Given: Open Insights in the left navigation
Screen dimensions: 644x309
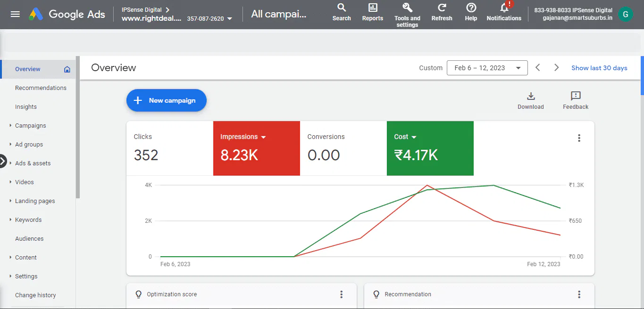Looking at the screenshot, I should (x=26, y=107).
